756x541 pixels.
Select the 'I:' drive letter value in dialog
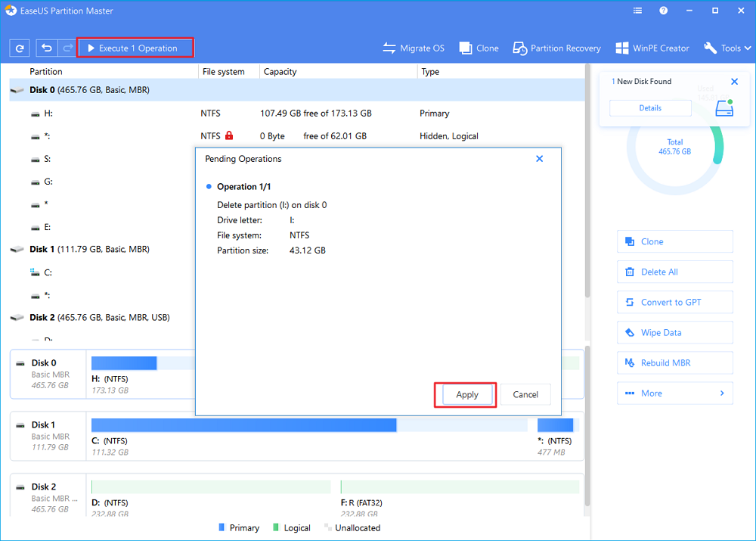coord(292,220)
